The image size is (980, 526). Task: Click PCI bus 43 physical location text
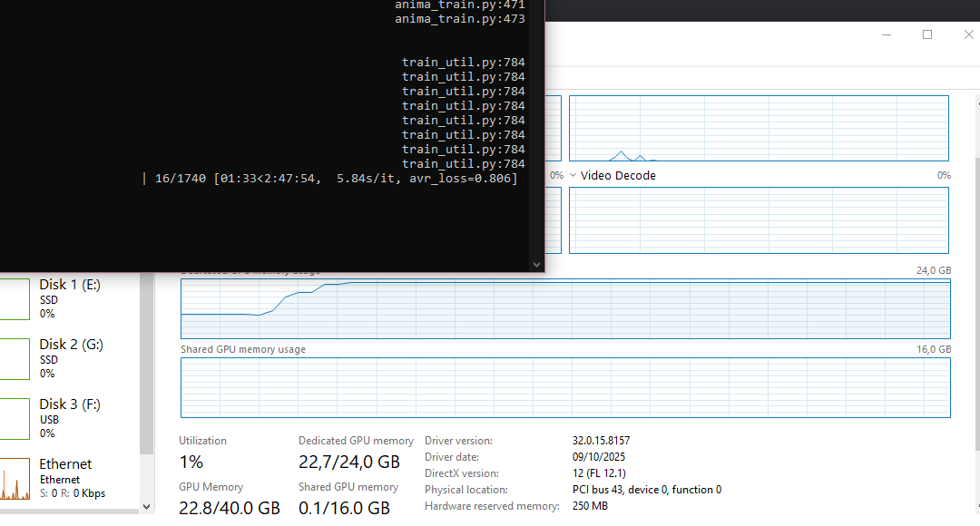647,490
